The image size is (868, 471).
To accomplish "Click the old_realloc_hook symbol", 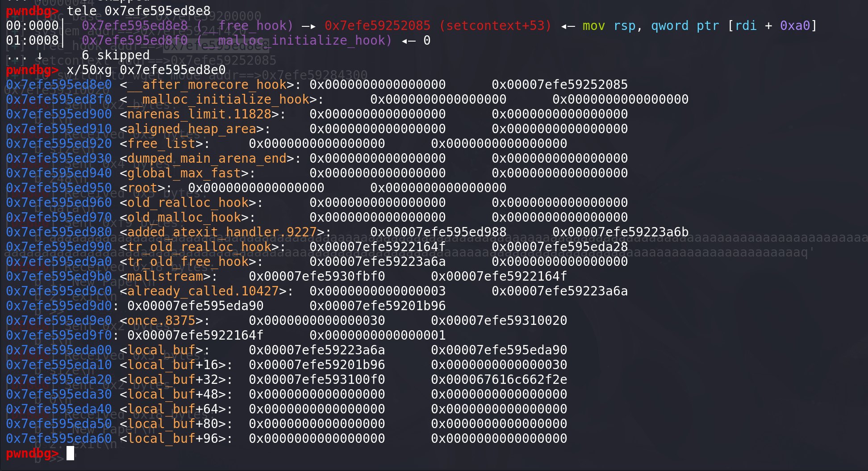I will [x=188, y=202].
